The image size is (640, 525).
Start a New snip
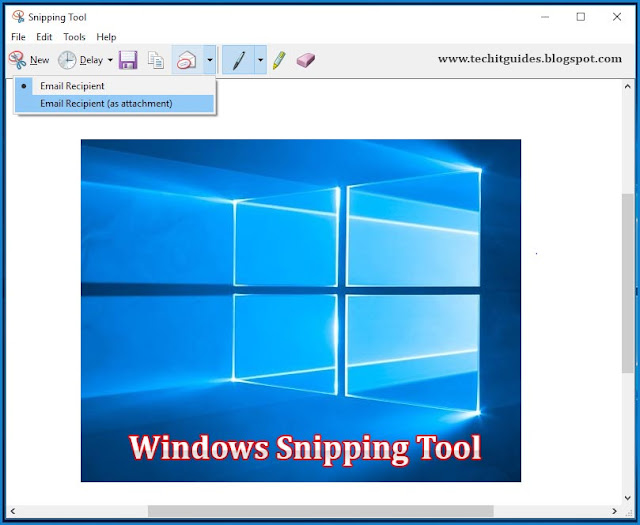pyautogui.click(x=29, y=60)
